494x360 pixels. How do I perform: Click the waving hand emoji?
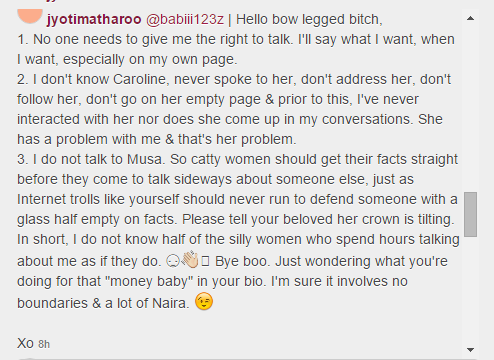tap(190, 259)
